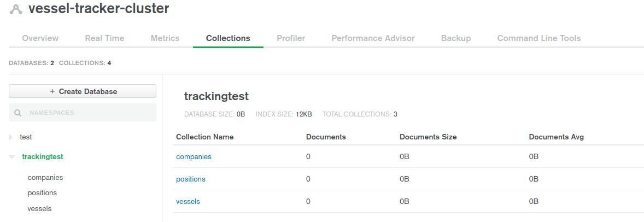Viewport: 644px width, 222px height.
Task: Open the Metrics tab
Action: click(x=165, y=38)
